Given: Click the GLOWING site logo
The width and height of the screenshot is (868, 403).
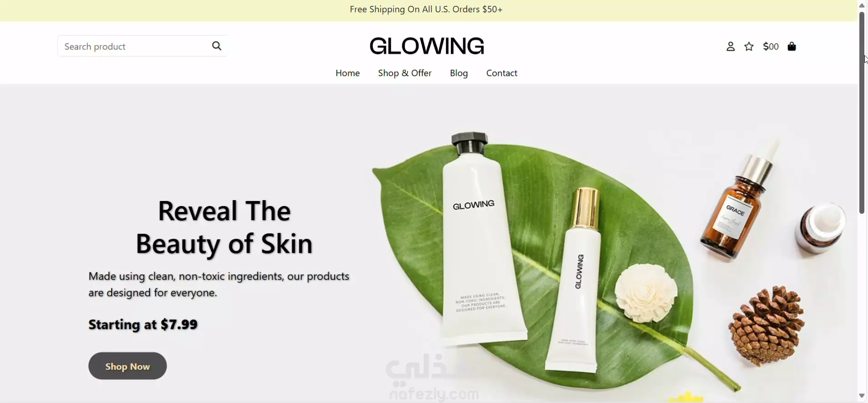Looking at the screenshot, I should pyautogui.click(x=427, y=46).
